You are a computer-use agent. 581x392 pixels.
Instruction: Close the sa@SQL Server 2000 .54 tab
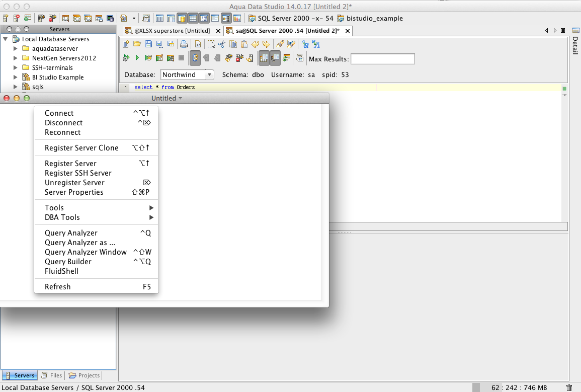[x=348, y=31]
